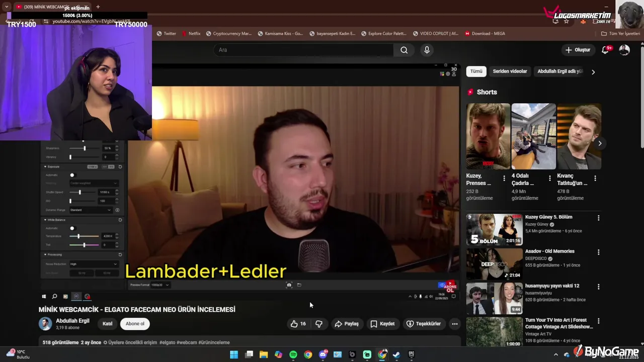Open Netflix bookmark
Screen dimensions: 644x362
[x=191, y=34]
